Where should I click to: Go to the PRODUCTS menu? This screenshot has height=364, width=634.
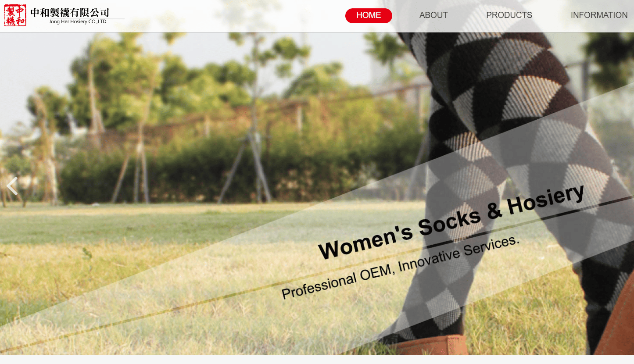509,15
